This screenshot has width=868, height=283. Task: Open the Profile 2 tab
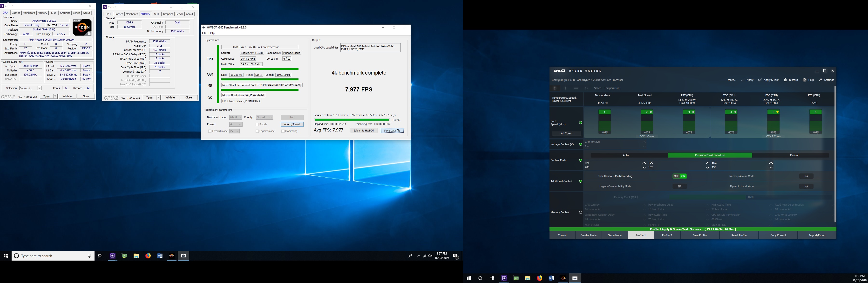(x=667, y=235)
